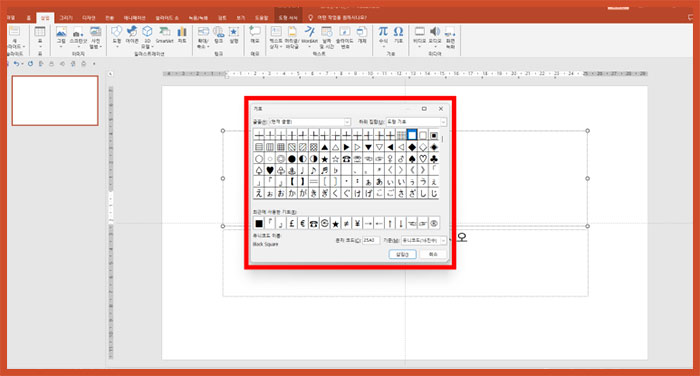Image resolution: width=700 pixels, height=376 pixels.
Task: Open the Design (디자인) tab
Action: point(89,18)
